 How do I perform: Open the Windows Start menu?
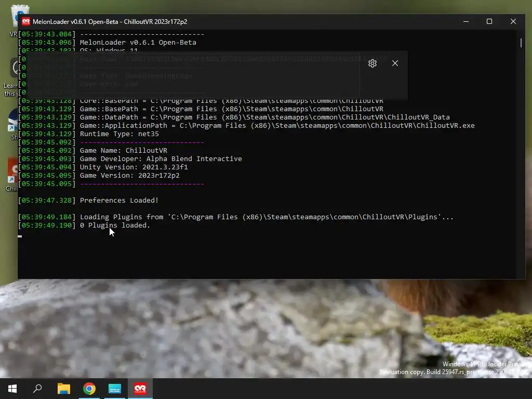pos(12,389)
